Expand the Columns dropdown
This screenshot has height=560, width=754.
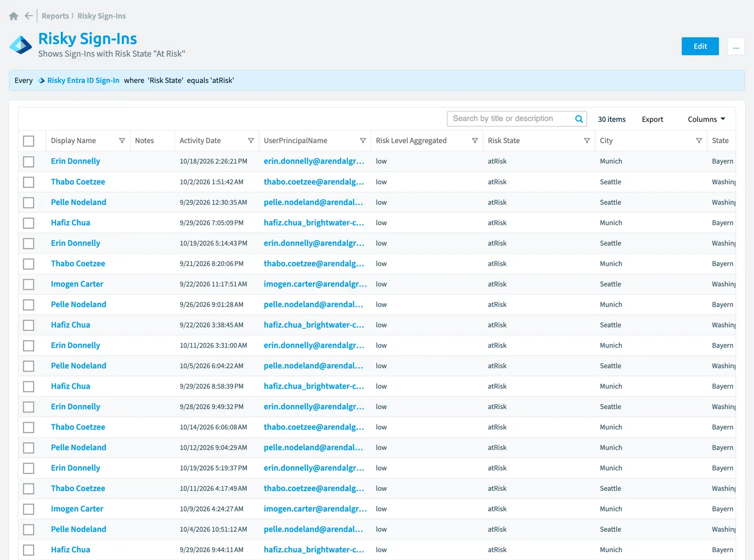(706, 119)
